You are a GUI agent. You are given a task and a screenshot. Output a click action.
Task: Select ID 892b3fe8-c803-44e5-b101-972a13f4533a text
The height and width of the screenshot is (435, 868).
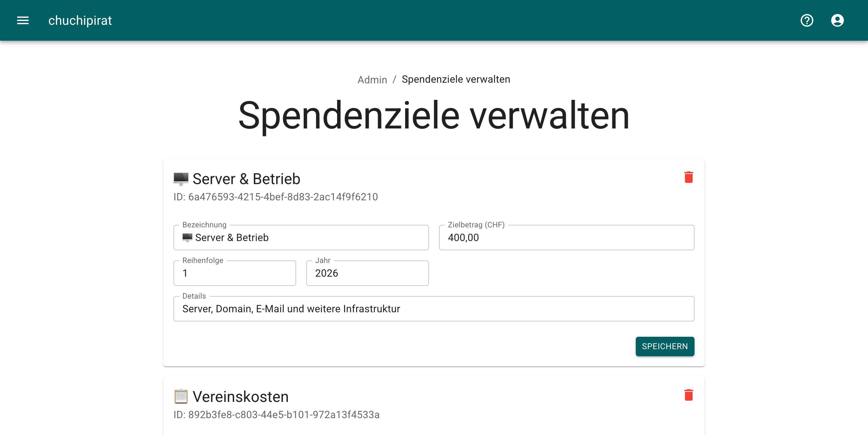(x=276, y=415)
